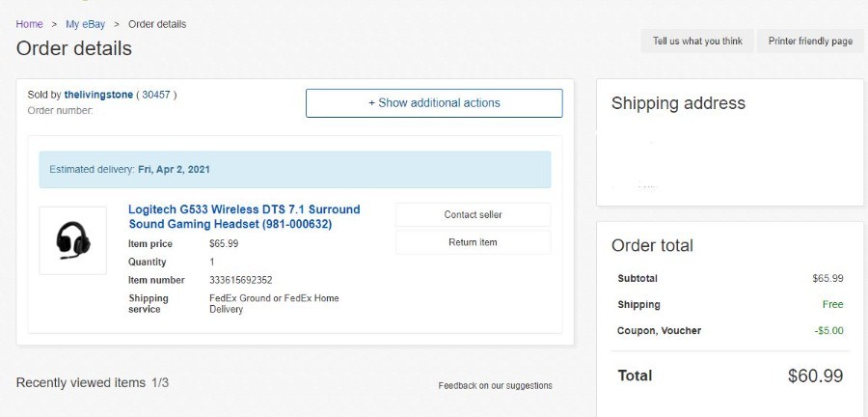
Task: Click the Coupon, Voucher discount amount
Action: click(828, 331)
